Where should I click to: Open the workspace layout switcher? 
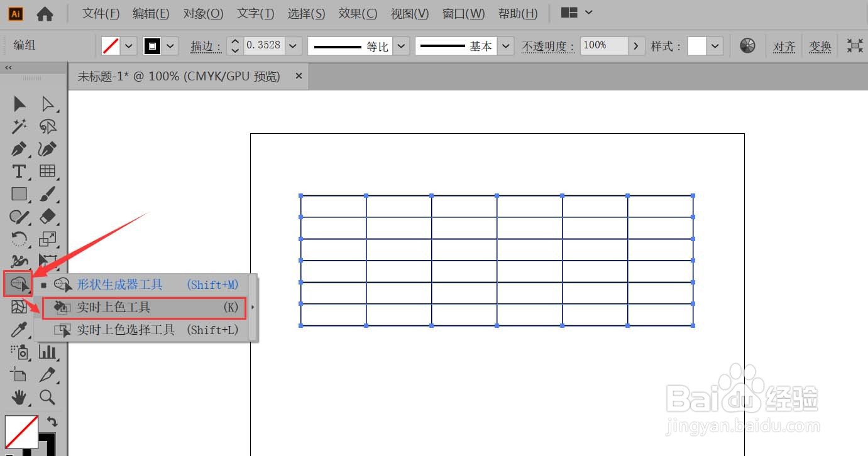tap(576, 13)
